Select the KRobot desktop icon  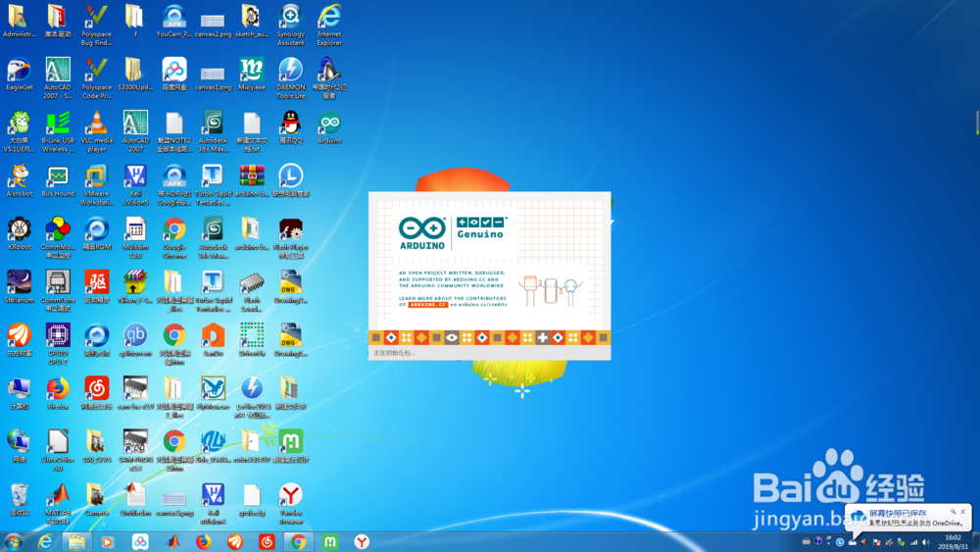pyautogui.click(x=19, y=234)
